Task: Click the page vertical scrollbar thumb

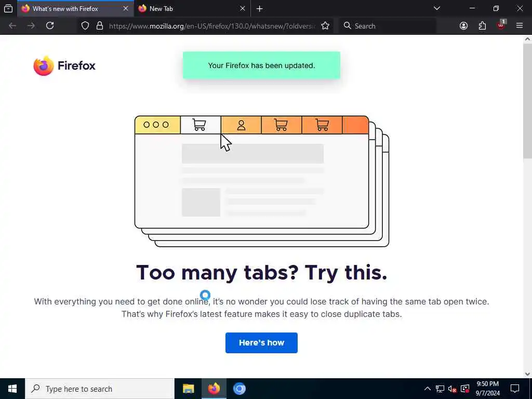Action: [527, 101]
